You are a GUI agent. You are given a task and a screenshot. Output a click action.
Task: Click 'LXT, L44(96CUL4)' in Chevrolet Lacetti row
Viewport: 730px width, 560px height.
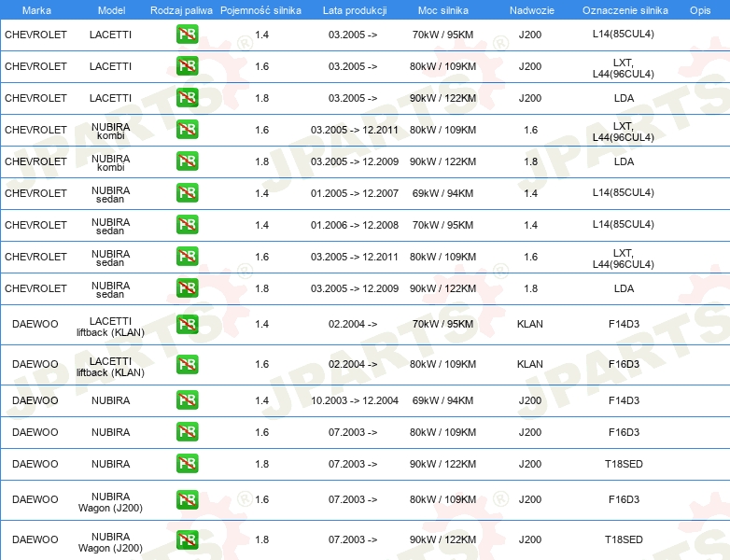click(x=624, y=68)
